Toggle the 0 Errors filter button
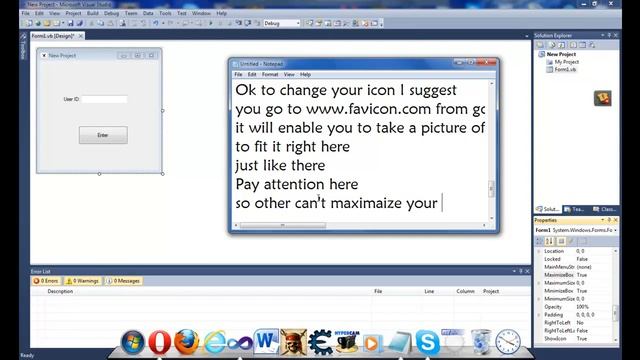This screenshot has height=360, width=640. (x=46, y=281)
